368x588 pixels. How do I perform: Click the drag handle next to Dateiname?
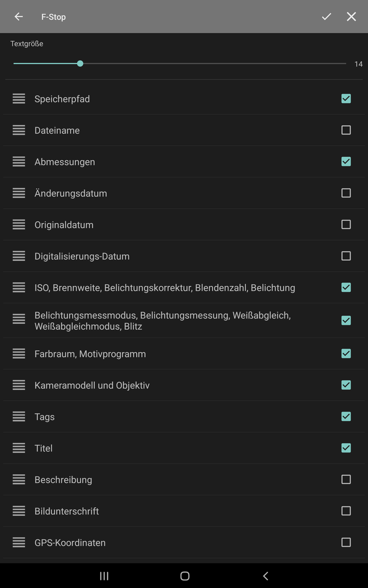pyautogui.click(x=19, y=130)
